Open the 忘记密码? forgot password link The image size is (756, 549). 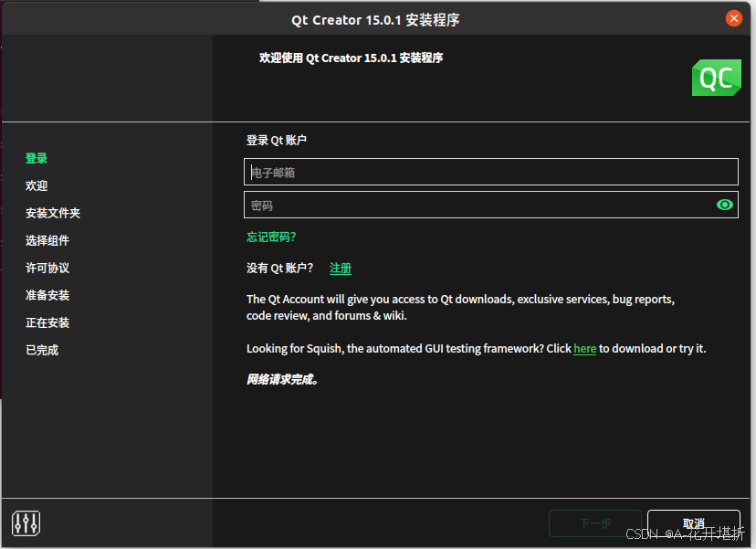[271, 237]
